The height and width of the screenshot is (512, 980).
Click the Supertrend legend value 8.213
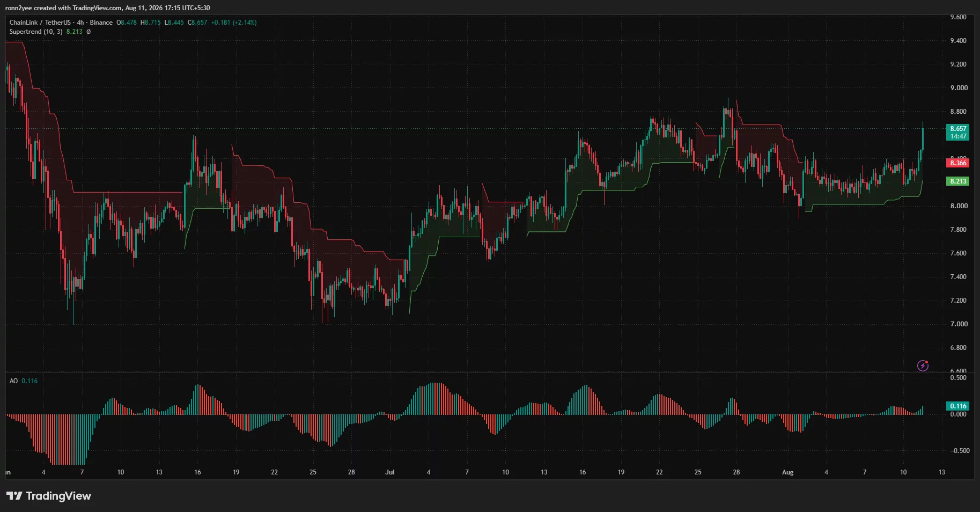(75, 32)
